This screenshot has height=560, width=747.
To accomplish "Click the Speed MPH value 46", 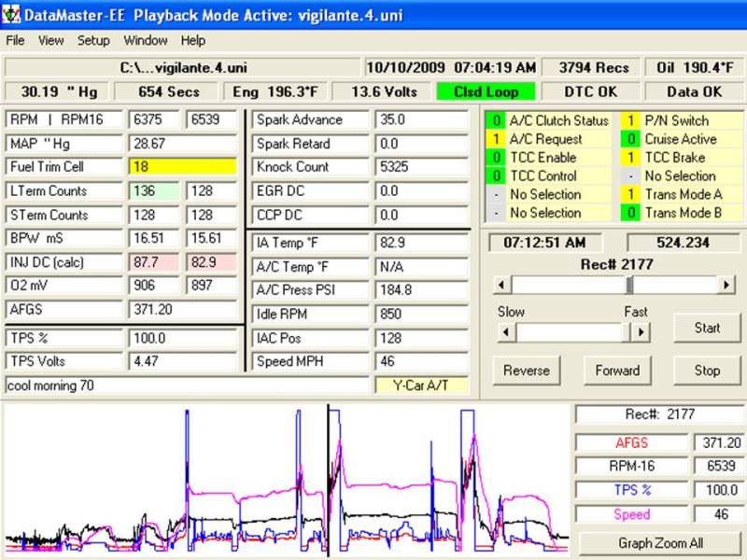I will [x=422, y=361].
